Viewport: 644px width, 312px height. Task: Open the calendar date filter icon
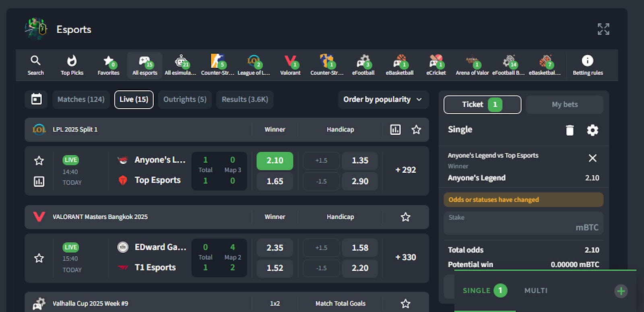[36, 99]
